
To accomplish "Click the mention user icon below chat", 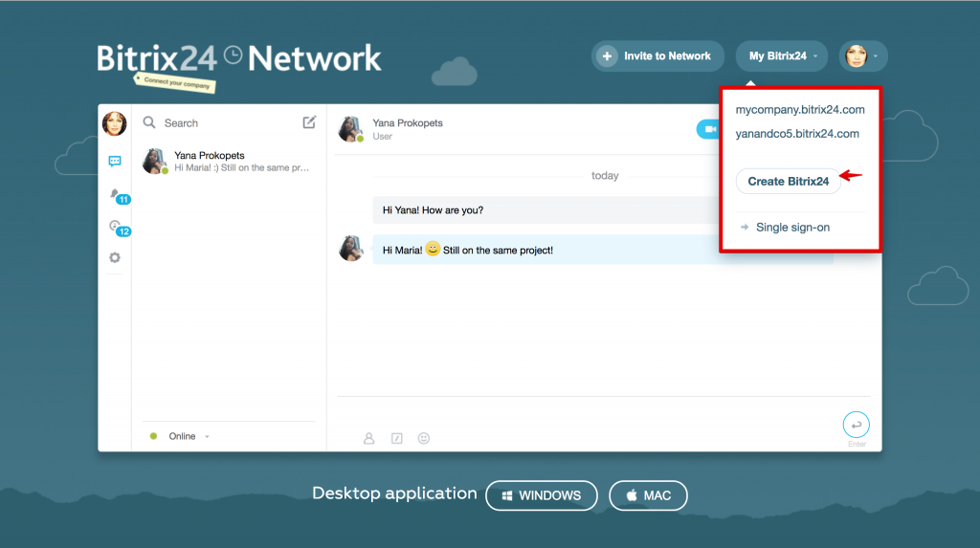I will point(368,438).
